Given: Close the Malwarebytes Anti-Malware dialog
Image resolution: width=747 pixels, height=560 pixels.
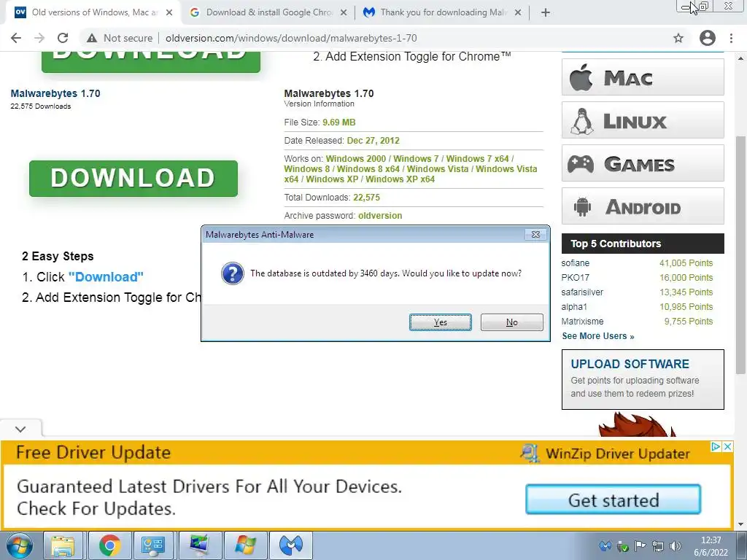Looking at the screenshot, I should click(535, 234).
